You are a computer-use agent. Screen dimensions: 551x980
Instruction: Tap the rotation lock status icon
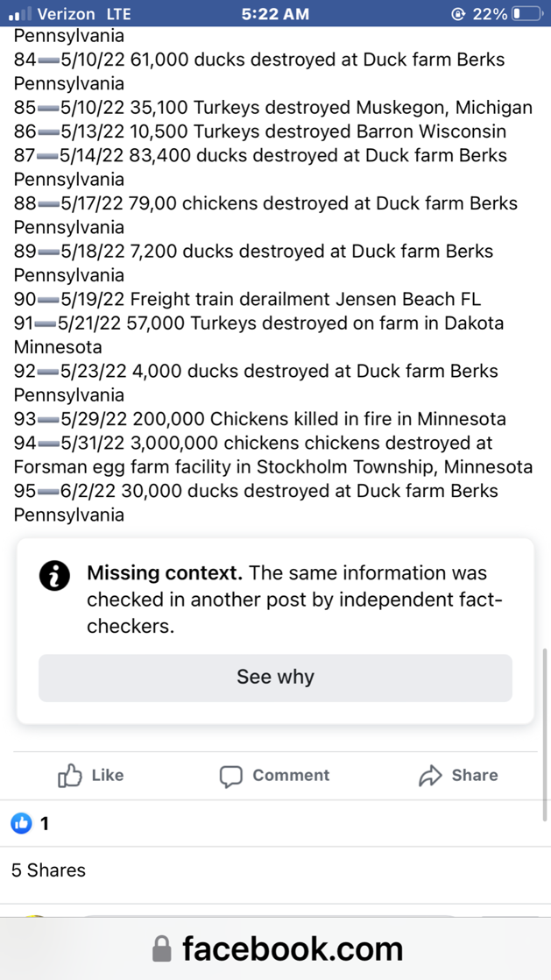click(459, 13)
